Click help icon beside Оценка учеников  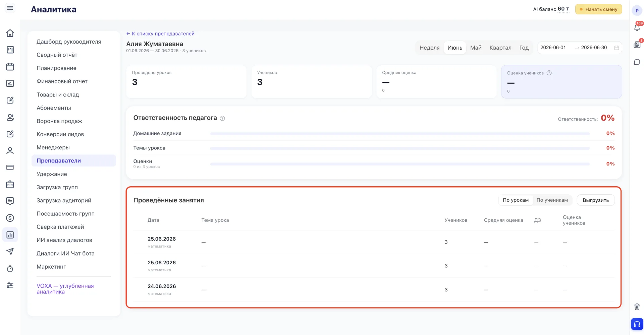point(549,73)
